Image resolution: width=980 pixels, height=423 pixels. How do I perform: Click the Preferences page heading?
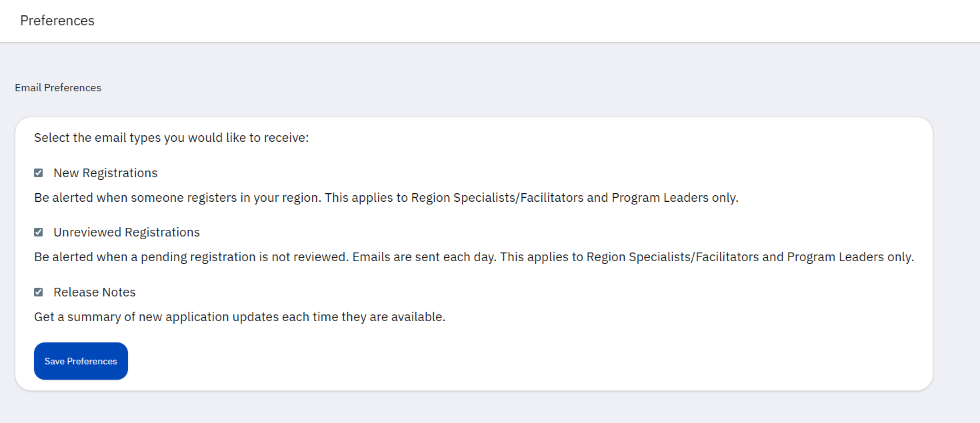point(57,21)
